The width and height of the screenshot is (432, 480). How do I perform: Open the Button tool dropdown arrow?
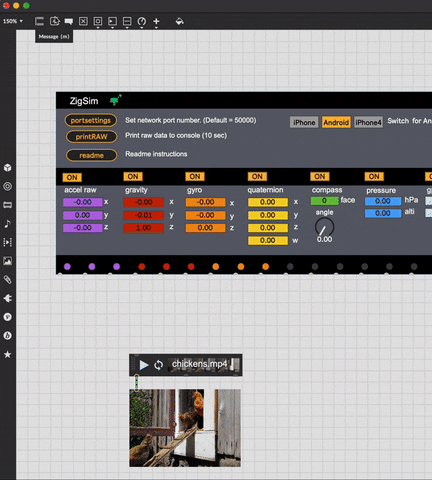tap(98, 28)
